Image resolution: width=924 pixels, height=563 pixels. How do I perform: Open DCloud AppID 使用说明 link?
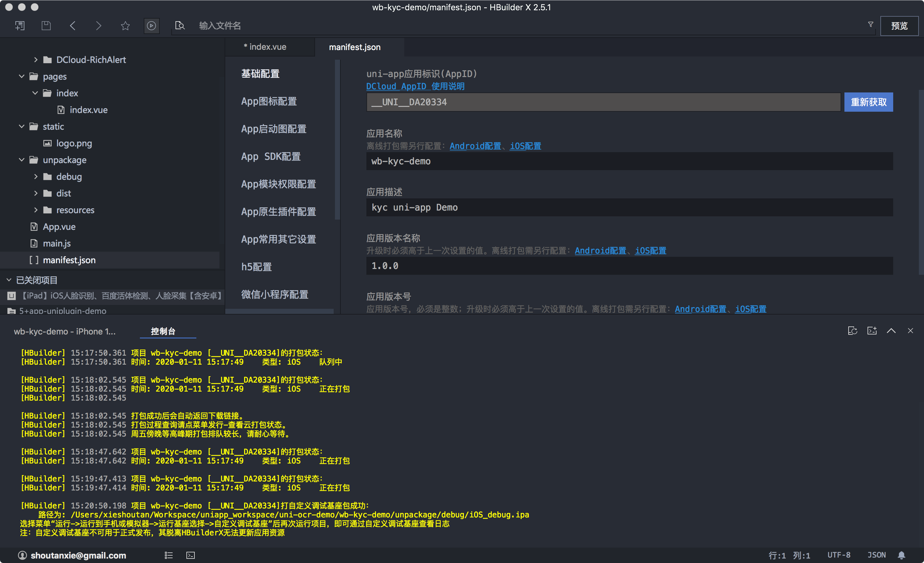(415, 86)
